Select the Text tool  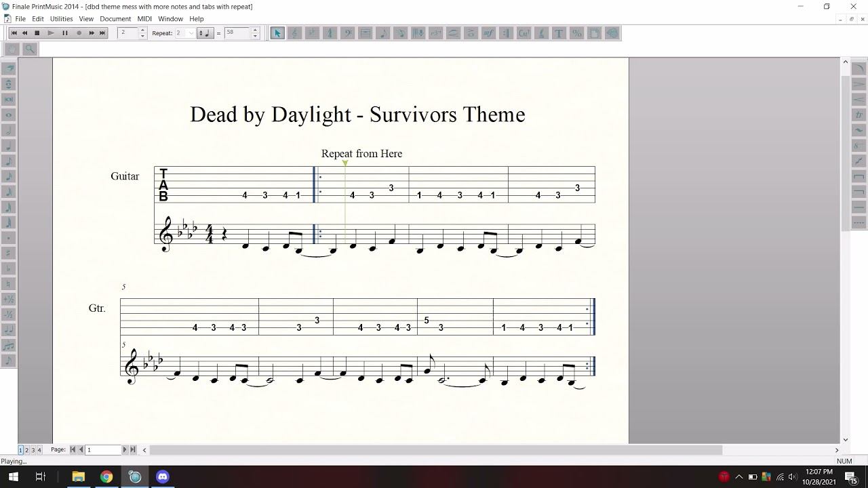coord(559,33)
